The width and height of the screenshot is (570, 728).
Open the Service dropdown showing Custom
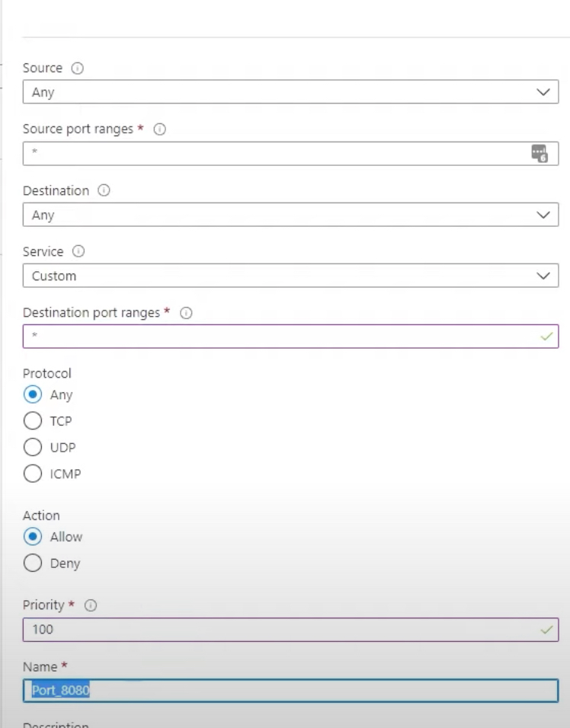point(290,276)
